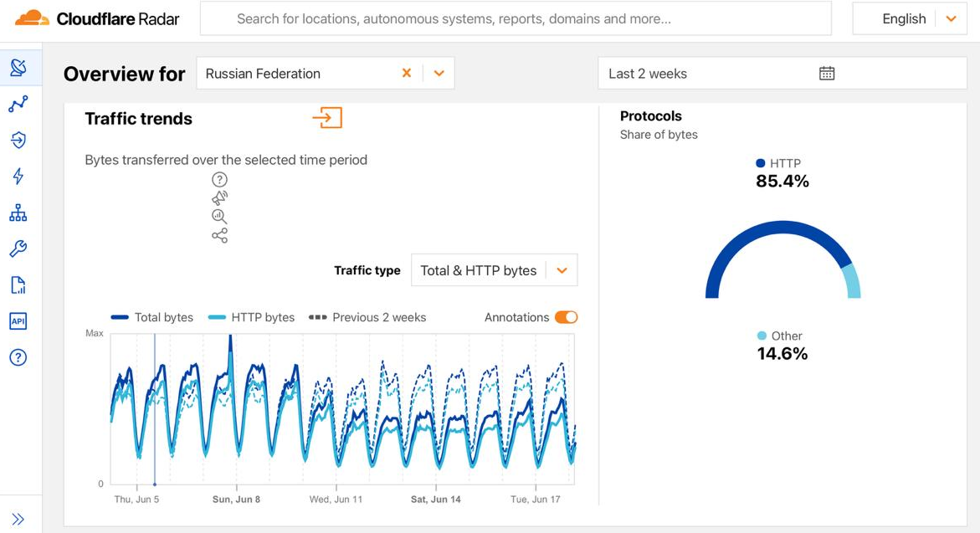Open the Traffic section in the sidebar
This screenshot has height=533, width=980.
coord(18,104)
